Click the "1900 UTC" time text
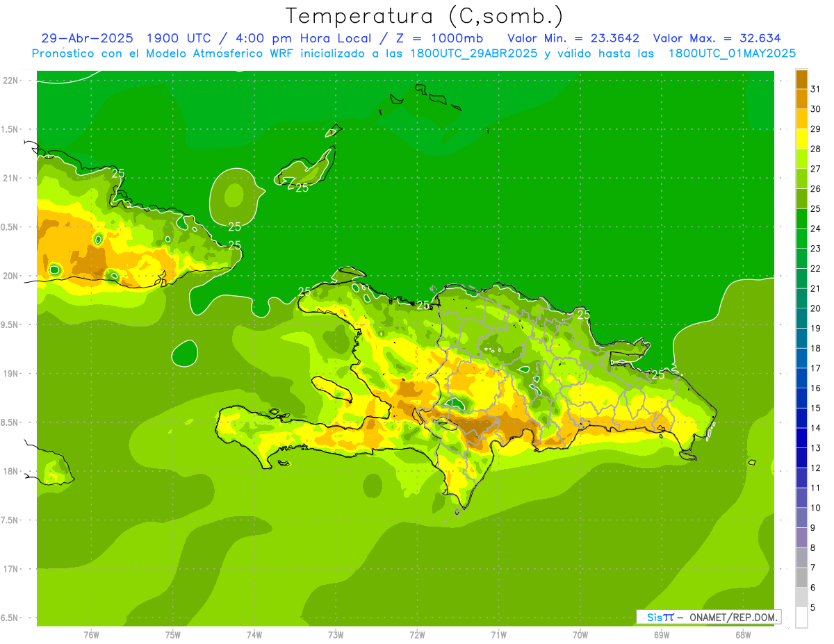 (178, 38)
